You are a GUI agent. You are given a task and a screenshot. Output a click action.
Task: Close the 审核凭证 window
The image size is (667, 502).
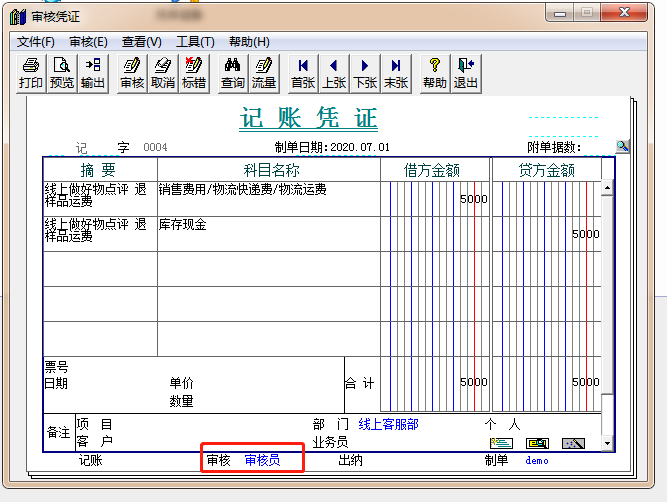624,13
